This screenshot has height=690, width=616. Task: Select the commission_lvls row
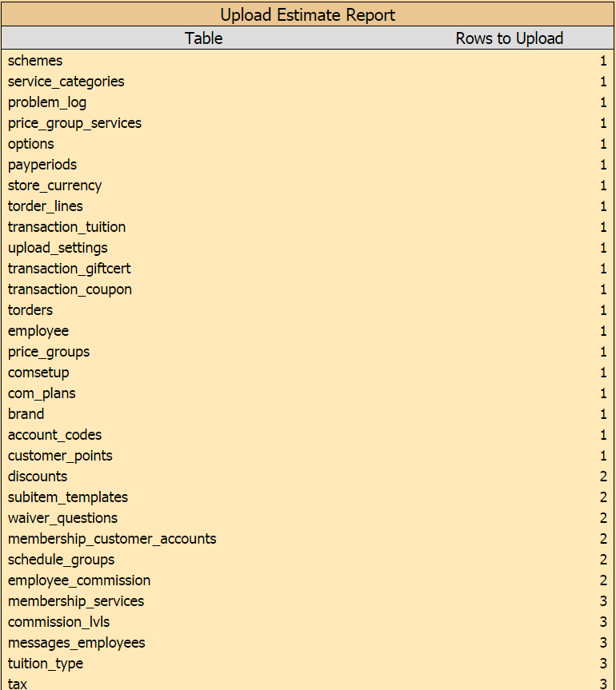308,622
